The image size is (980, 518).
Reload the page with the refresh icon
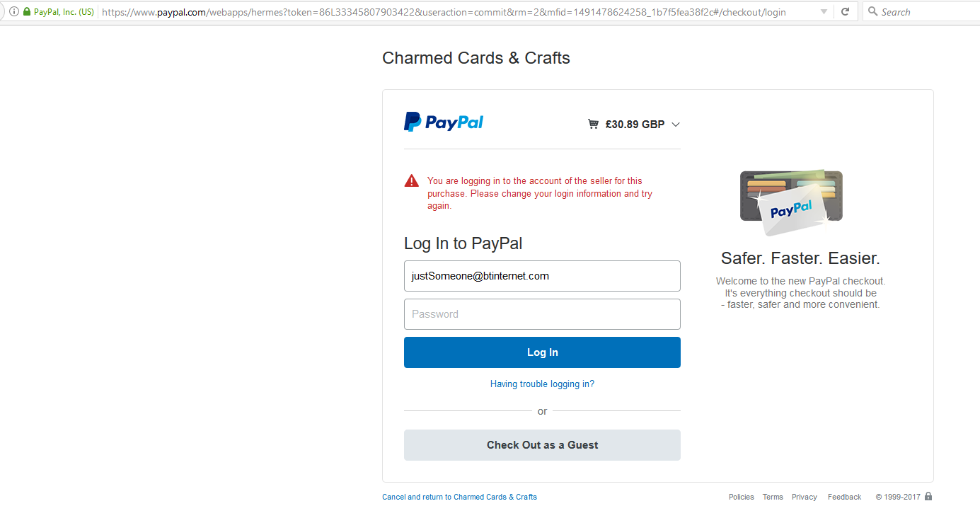coord(845,12)
